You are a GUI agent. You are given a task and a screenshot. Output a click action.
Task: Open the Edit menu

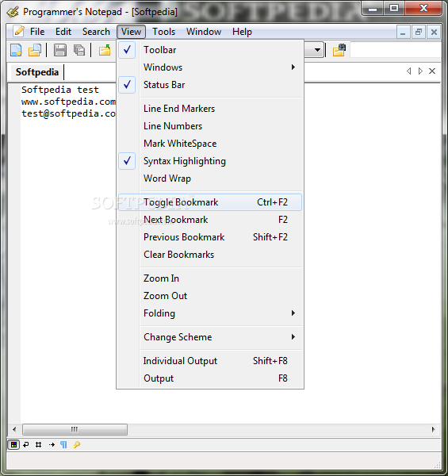(63, 32)
